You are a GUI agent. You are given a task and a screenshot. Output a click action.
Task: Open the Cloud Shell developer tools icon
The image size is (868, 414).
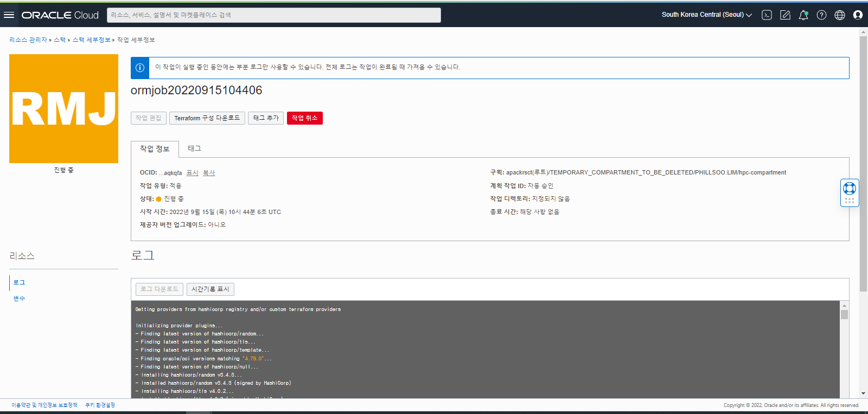767,15
